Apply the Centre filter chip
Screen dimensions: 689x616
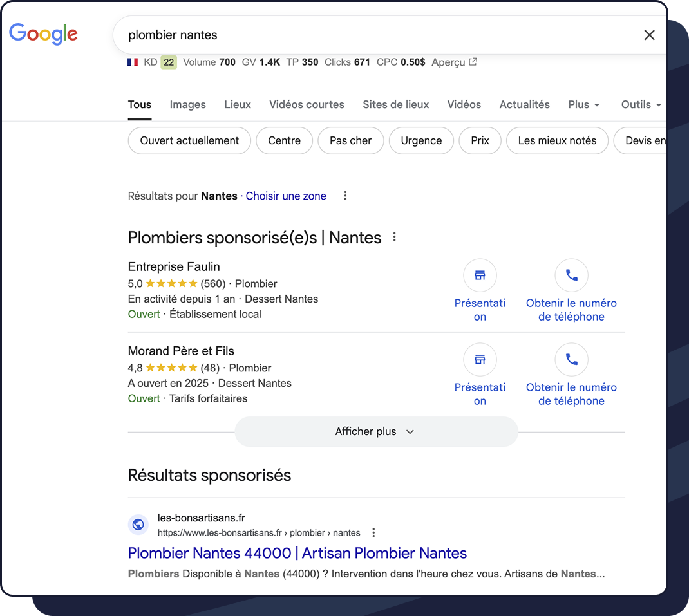click(285, 140)
